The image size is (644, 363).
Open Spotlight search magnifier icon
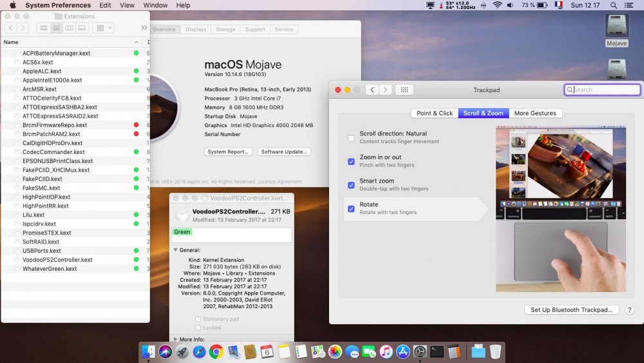[613, 5]
